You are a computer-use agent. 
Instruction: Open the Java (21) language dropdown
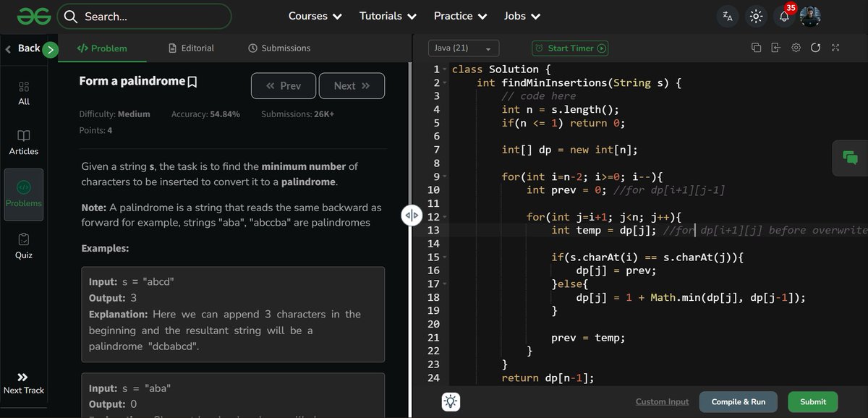pyautogui.click(x=463, y=47)
